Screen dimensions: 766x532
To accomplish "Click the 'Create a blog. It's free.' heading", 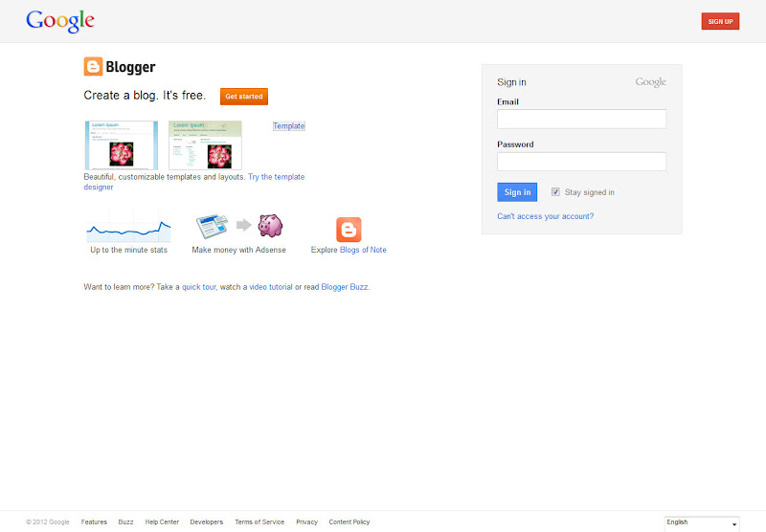I will [x=145, y=96].
